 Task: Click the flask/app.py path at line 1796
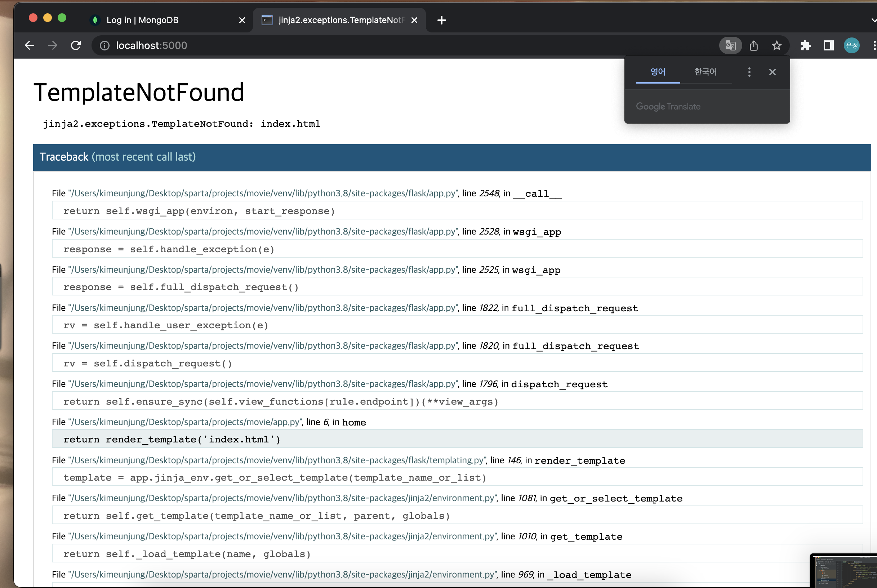click(263, 384)
